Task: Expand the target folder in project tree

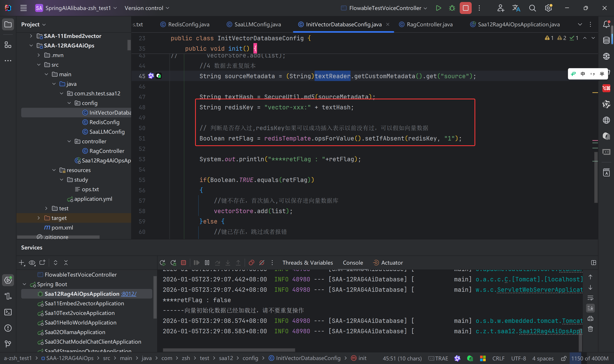Action: (x=39, y=218)
